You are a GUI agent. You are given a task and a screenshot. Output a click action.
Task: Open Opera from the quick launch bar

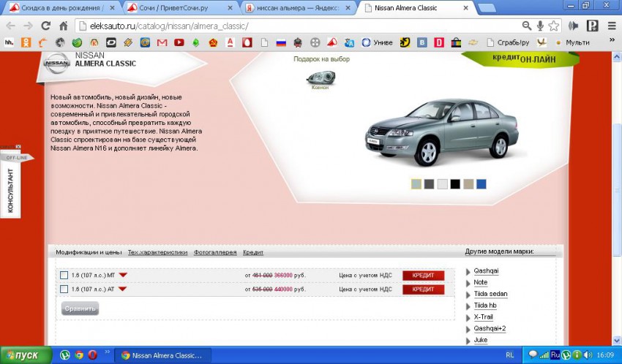(93, 355)
